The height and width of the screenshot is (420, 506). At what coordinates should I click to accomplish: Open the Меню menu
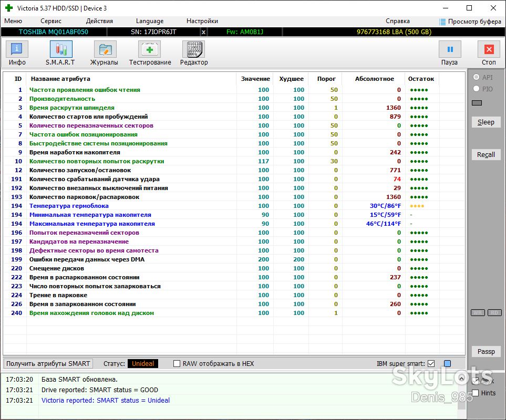tap(13, 21)
